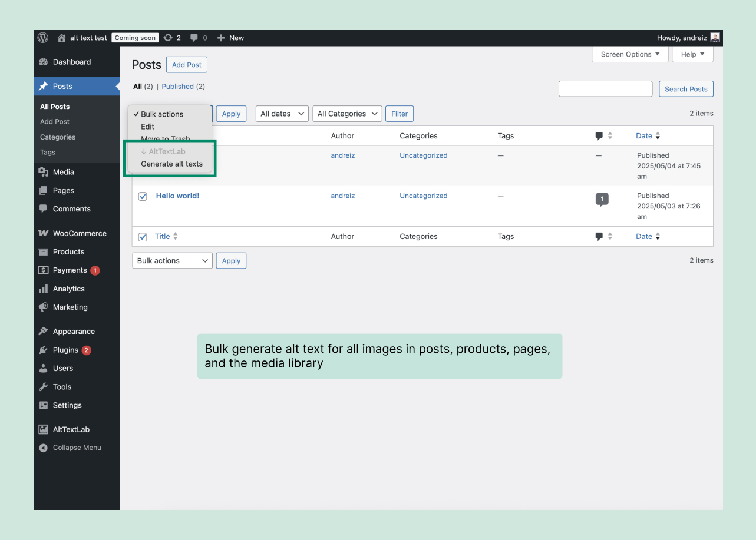Open the All dates dropdown
Screen dimensions: 756x540
tap(282, 113)
